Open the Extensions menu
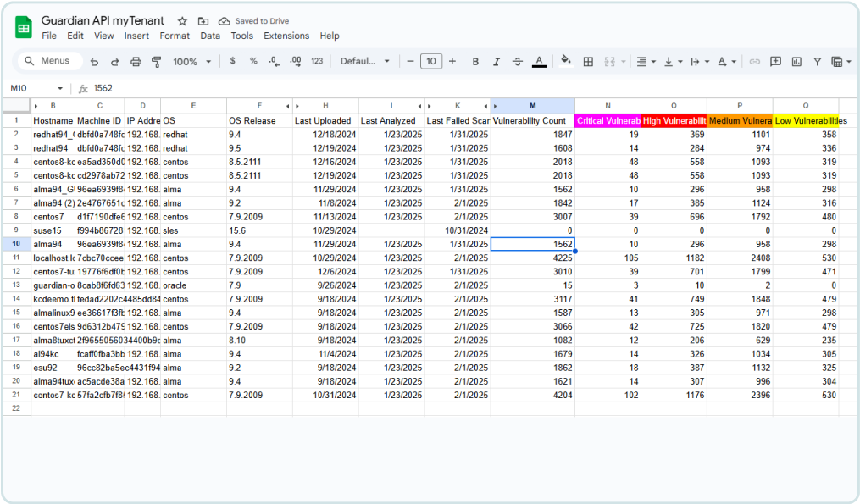The width and height of the screenshot is (860, 504). click(x=286, y=36)
